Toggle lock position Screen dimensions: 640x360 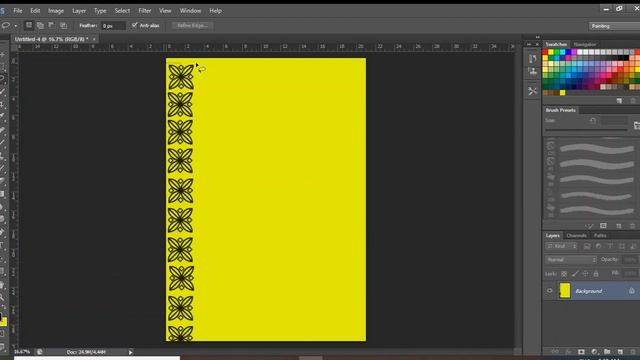pos(585,274)
